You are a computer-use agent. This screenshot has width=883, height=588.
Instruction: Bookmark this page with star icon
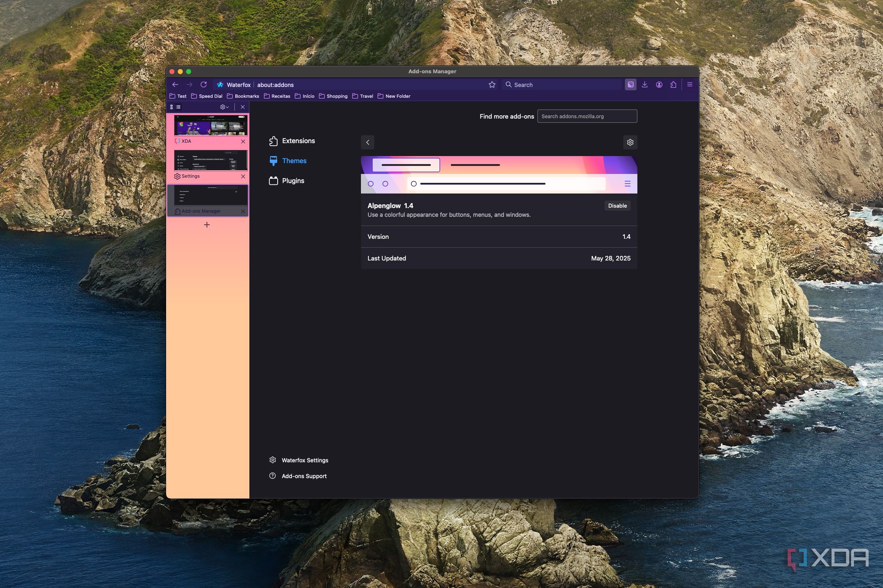tap(492, 84)
